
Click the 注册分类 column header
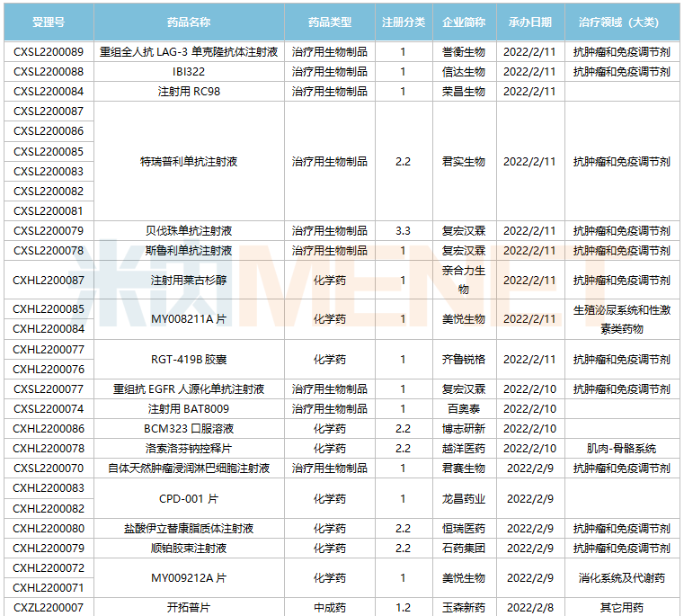pyautogui.click(x=404, y=22)
